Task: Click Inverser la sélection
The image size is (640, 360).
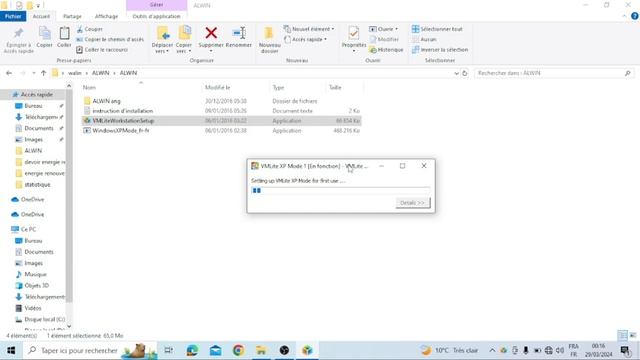Action: 440,49
